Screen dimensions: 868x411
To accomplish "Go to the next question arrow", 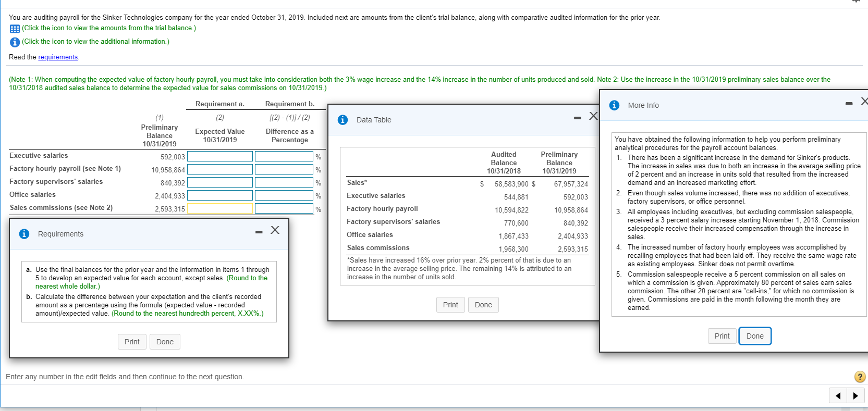I will point(855,396).
